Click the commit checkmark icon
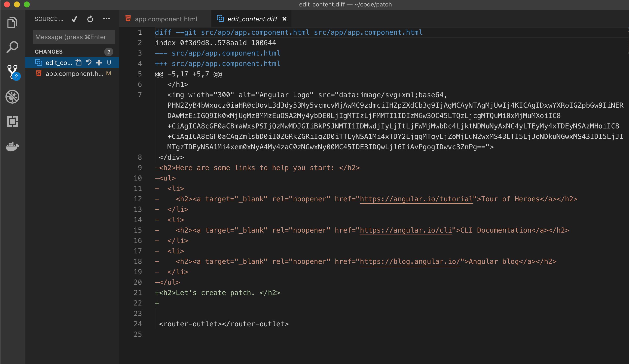The width and height of the screenshot is (629, 364). point(74,19)
